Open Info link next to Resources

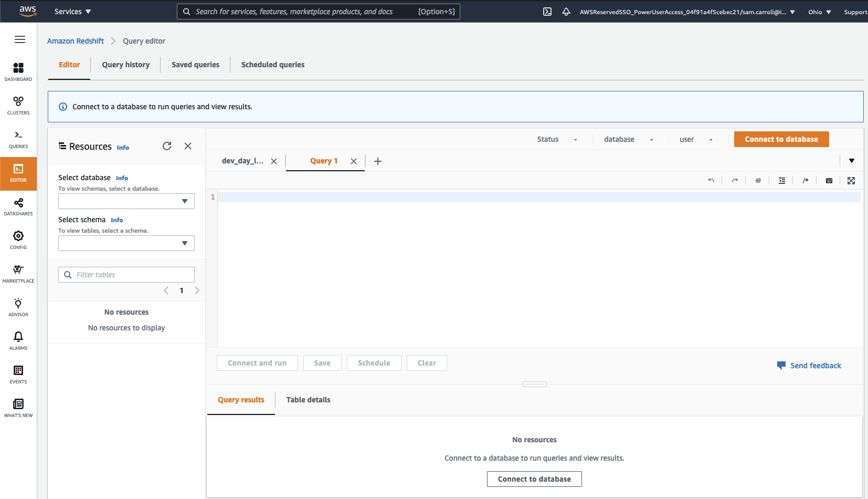tap(123, 148)
